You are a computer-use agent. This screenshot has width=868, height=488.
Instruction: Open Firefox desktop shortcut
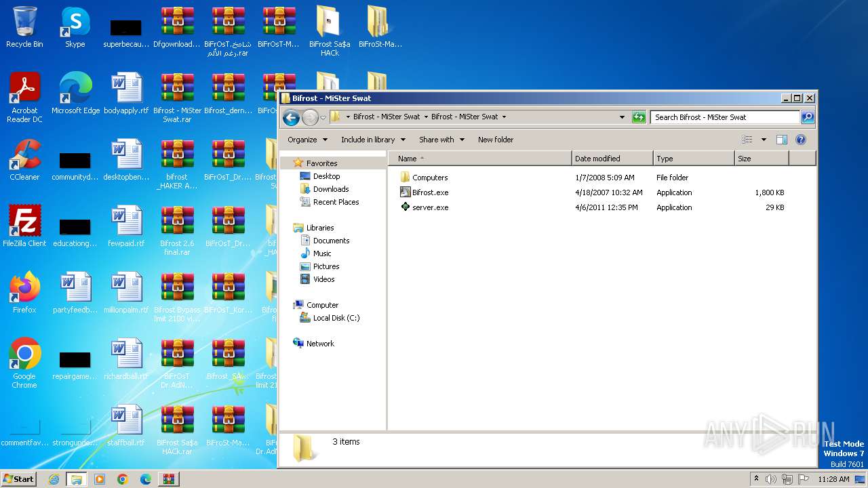pyautogui.click(x=24, y=293)
